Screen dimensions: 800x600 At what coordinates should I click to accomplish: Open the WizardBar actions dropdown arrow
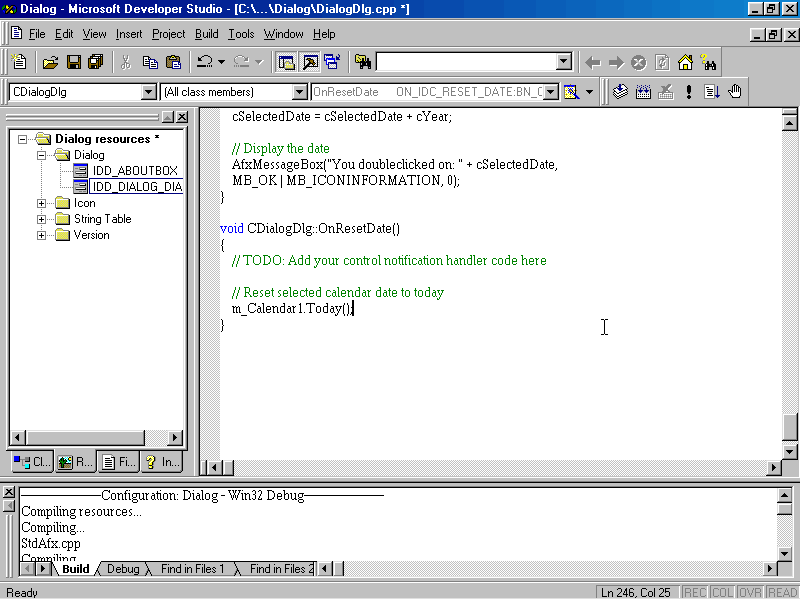tap(589, 92)
